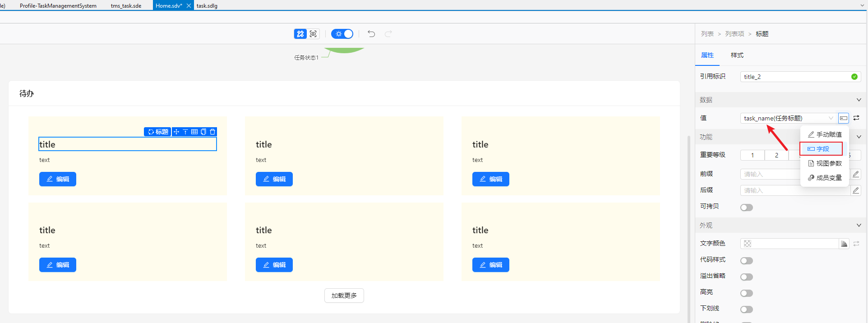Click the delete trash icon on the selected title
868x323 pixels.
click(x=212, y=132)
